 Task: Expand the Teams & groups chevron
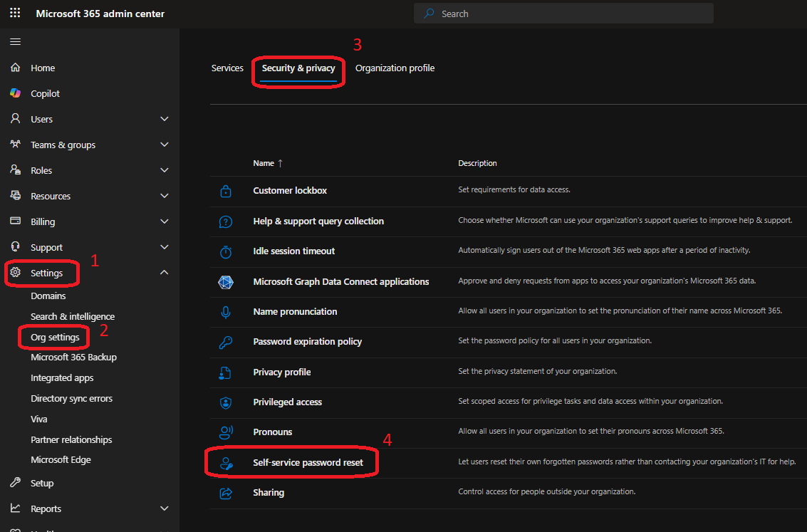coord(165,145)
